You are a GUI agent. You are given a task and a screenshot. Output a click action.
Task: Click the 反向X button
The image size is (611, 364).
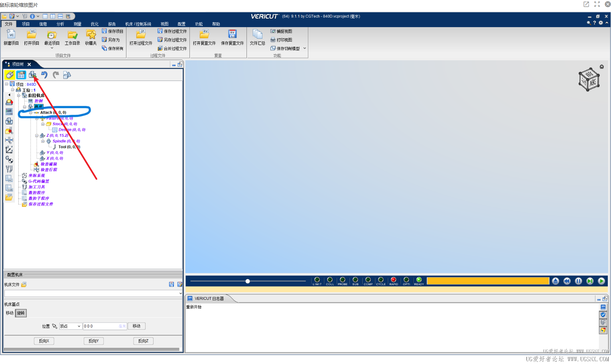coord(44,341)
